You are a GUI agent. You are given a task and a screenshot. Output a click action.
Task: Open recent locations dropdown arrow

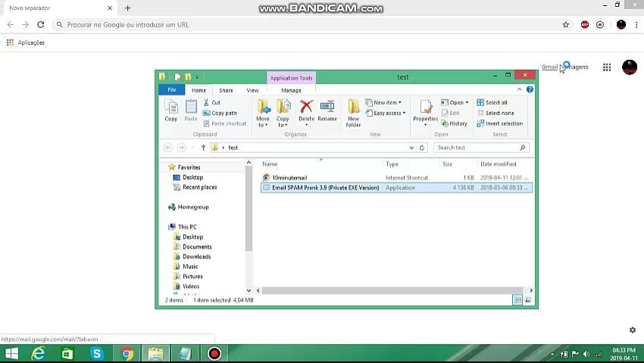193,148
